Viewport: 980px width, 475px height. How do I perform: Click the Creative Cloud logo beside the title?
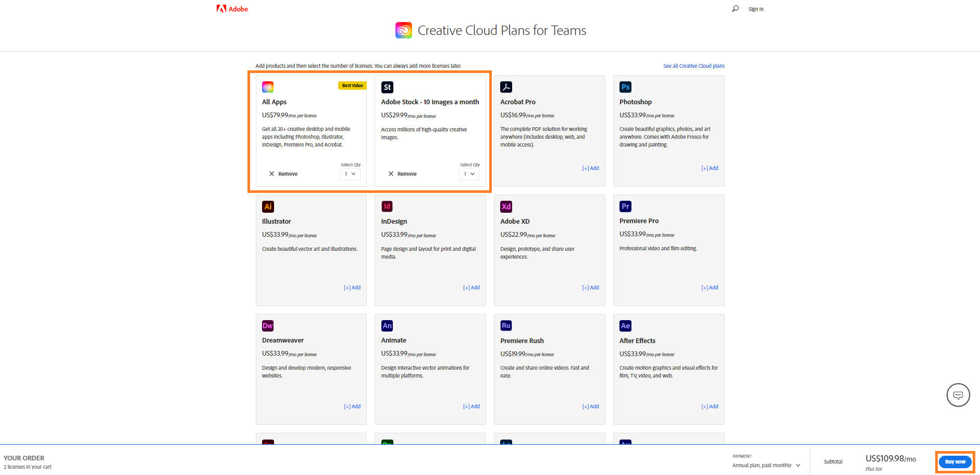[x=404, y=30]
